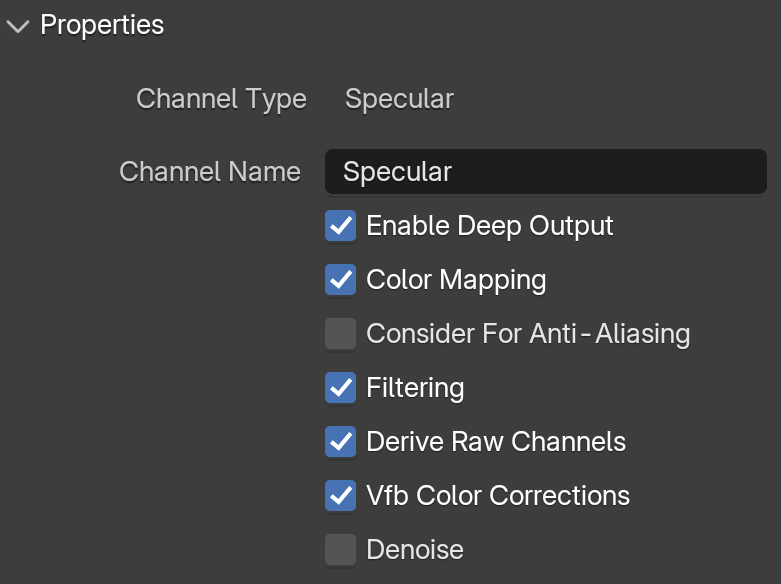
Task: Uncheck the Color Mapping checkbox
Action: [x=341, y=280]
